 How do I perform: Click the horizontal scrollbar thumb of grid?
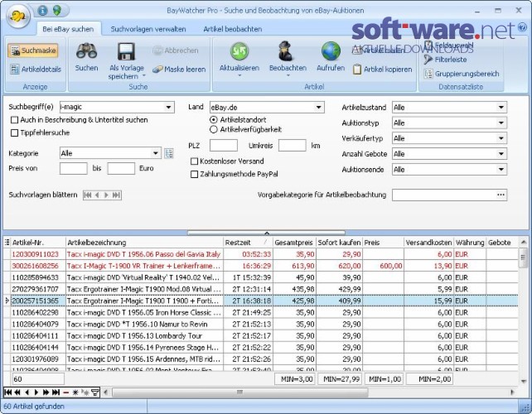pyautogui.click(x=240, y=392)
